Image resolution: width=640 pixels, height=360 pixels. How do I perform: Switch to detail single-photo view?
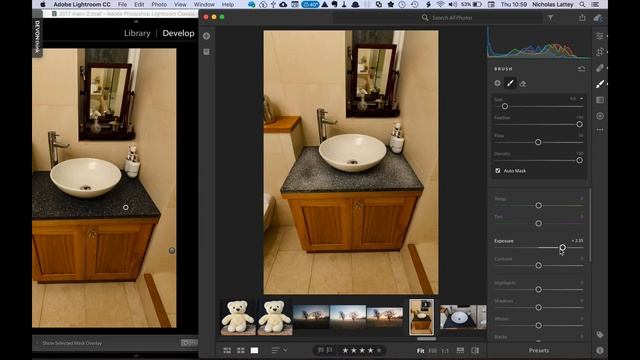pos(254,350)
